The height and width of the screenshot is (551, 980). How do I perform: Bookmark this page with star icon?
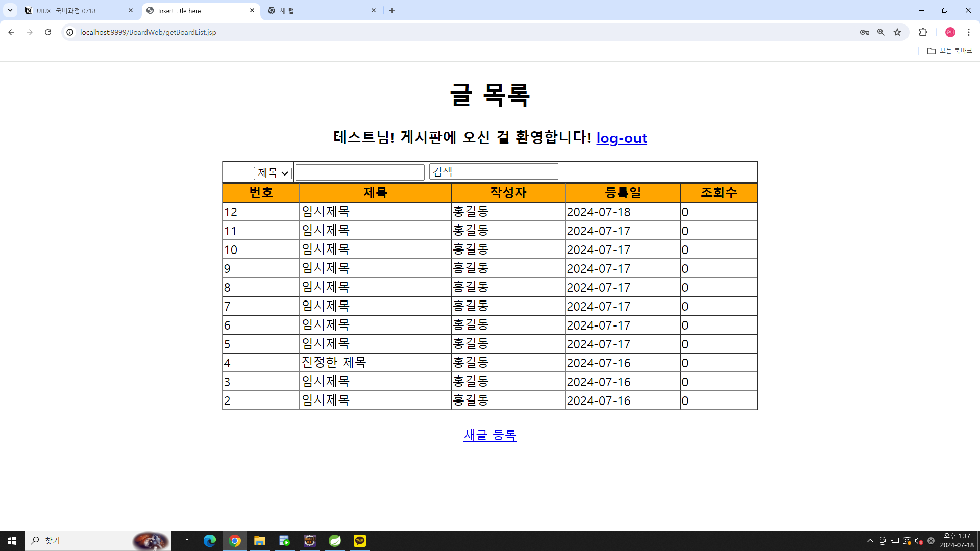[897, 32]
